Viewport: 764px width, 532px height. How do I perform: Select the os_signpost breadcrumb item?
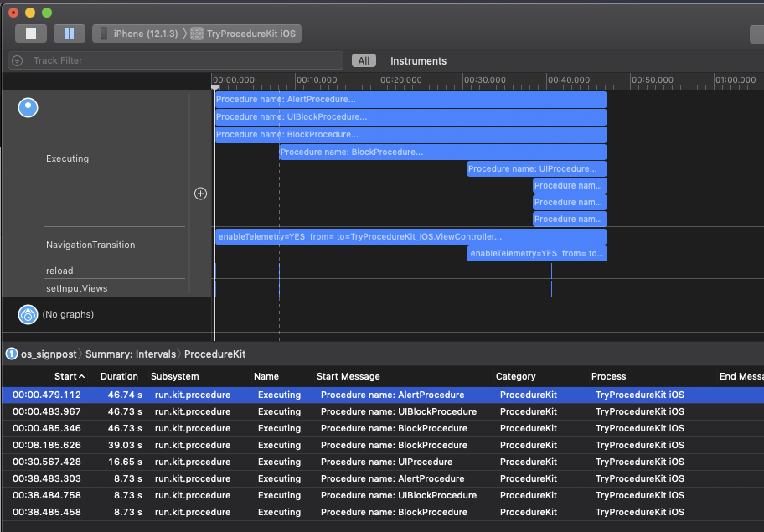coord(50,354)
